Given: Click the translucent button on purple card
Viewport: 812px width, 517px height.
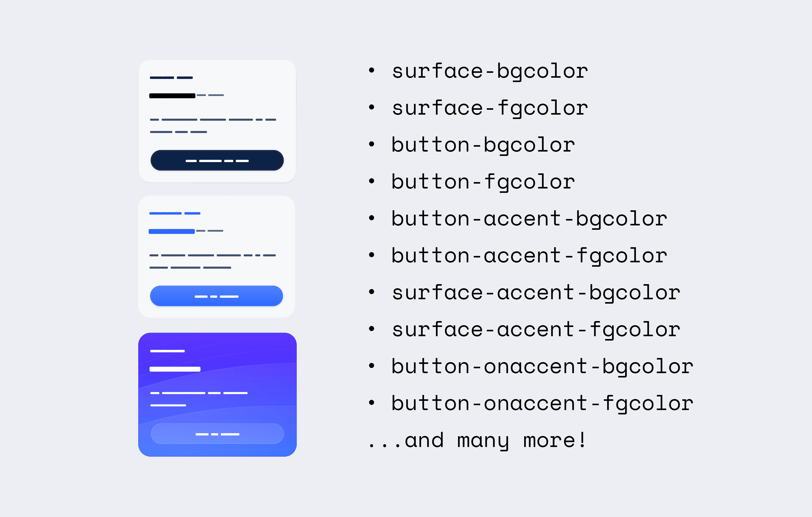Looking at the screenshot, I should 217,434.
